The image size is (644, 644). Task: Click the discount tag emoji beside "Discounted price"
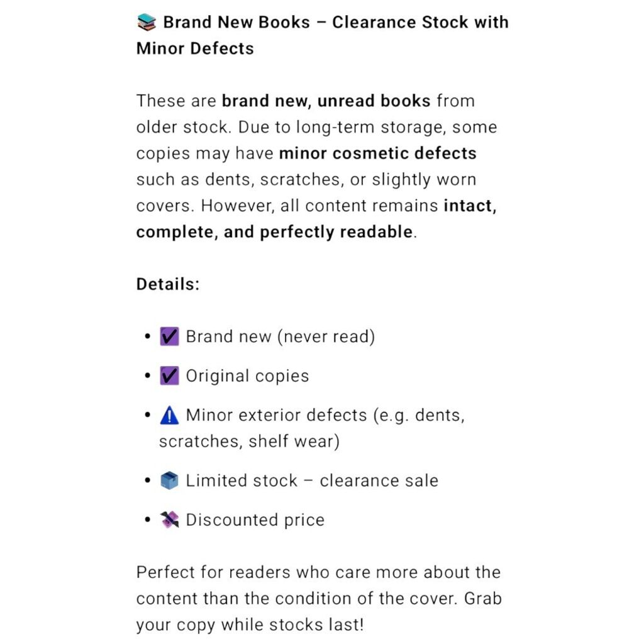[169, 520]
